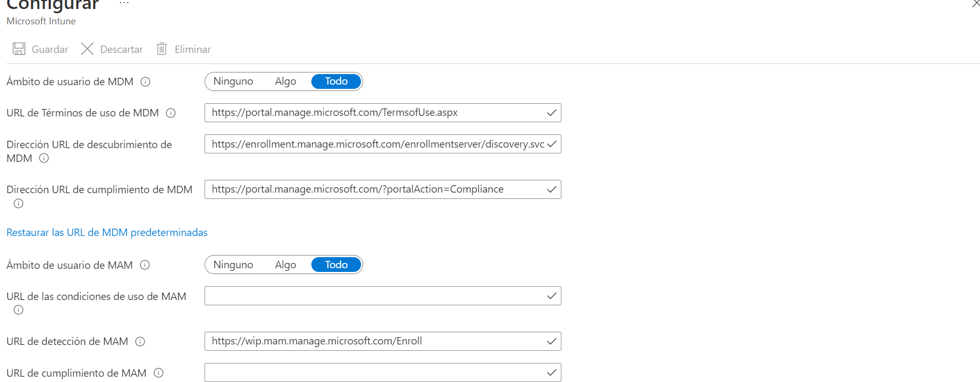Click checkmark in MDM discovery URL field
The image size is (980, 382).
(x=551, y=144)
